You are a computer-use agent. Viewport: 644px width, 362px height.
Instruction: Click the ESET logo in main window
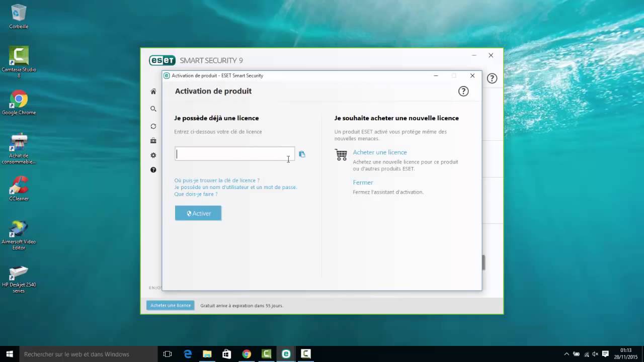coord(162,60)
